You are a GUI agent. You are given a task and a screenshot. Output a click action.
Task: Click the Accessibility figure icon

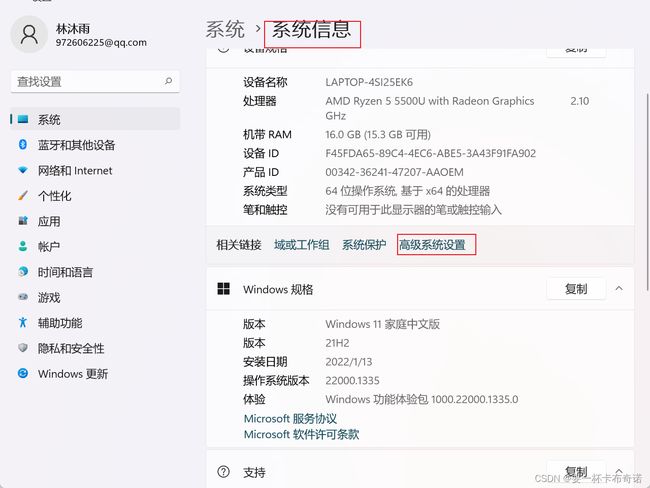(23, 322)
